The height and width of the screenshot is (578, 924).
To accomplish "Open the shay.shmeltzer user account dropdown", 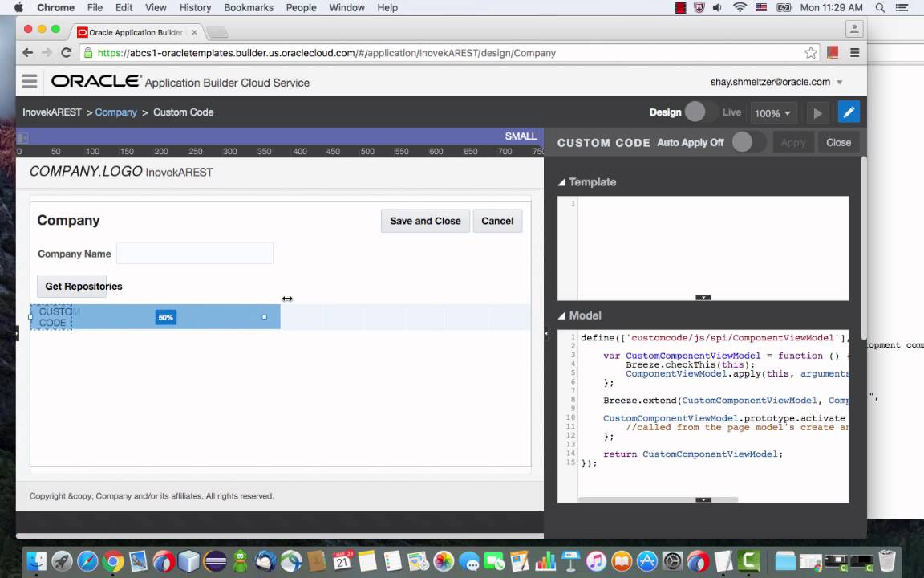I will point(776,82).
